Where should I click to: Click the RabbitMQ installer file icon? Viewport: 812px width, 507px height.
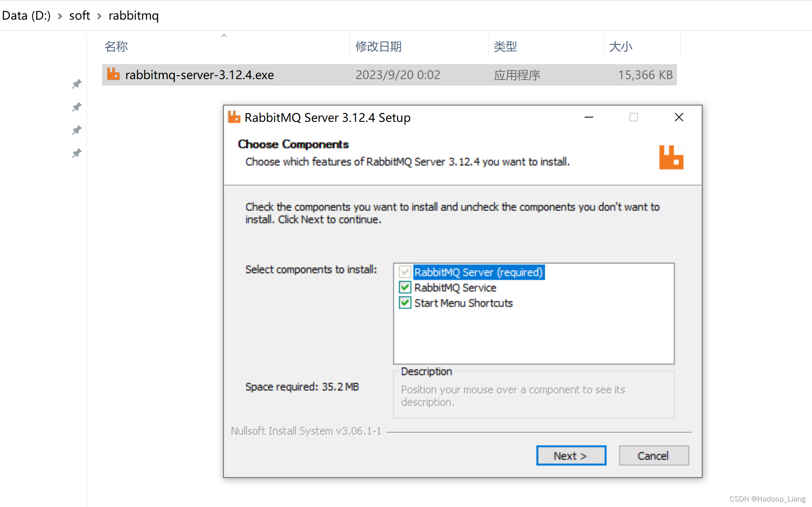pyautogui.click(x=113, y=74)
